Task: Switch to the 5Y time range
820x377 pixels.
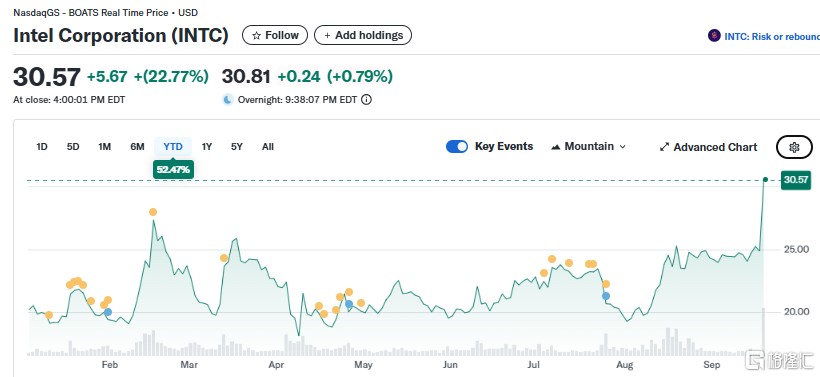Action: [x=237, y=147]
